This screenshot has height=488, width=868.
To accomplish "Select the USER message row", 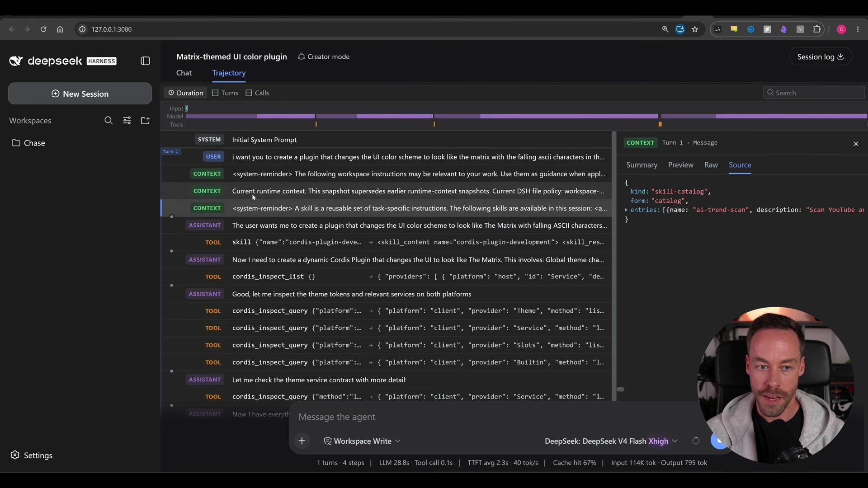I will click(x=386, y=157).
